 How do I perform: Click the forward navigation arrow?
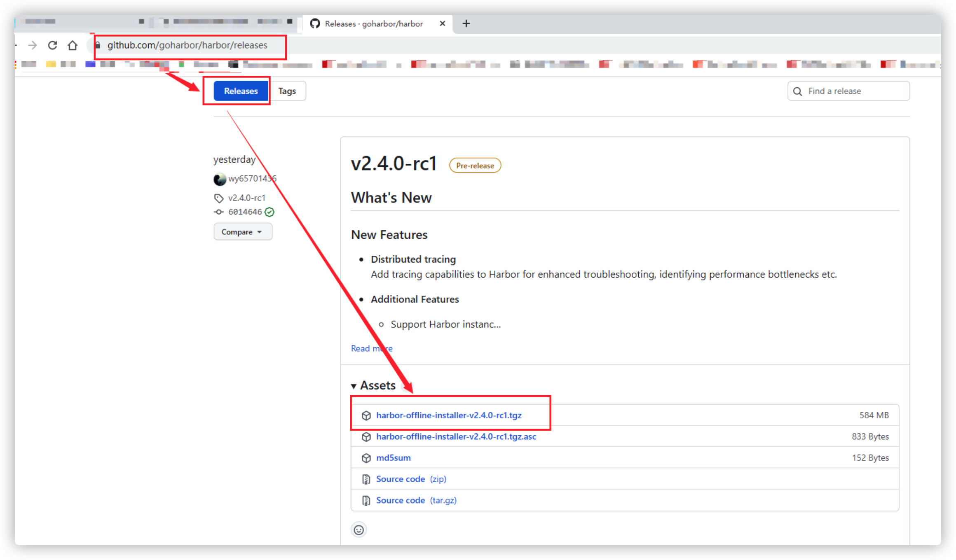point(33,45)
